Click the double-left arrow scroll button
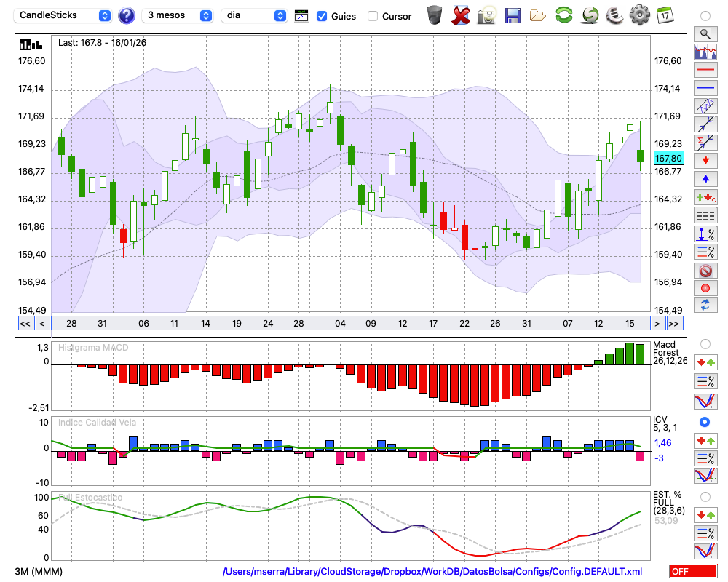 click(24, 323)
